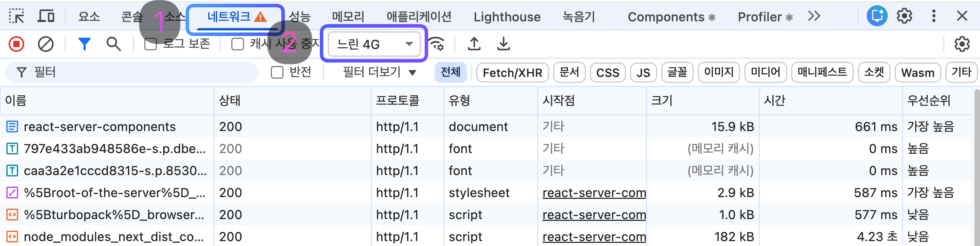
Task: Click the document icon of react-server-components
Action: click(12, 126)
